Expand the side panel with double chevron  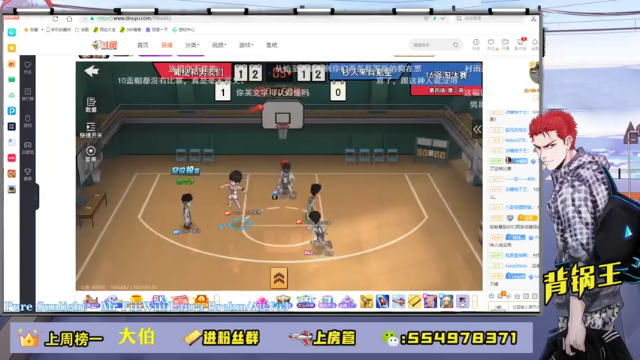477,129
